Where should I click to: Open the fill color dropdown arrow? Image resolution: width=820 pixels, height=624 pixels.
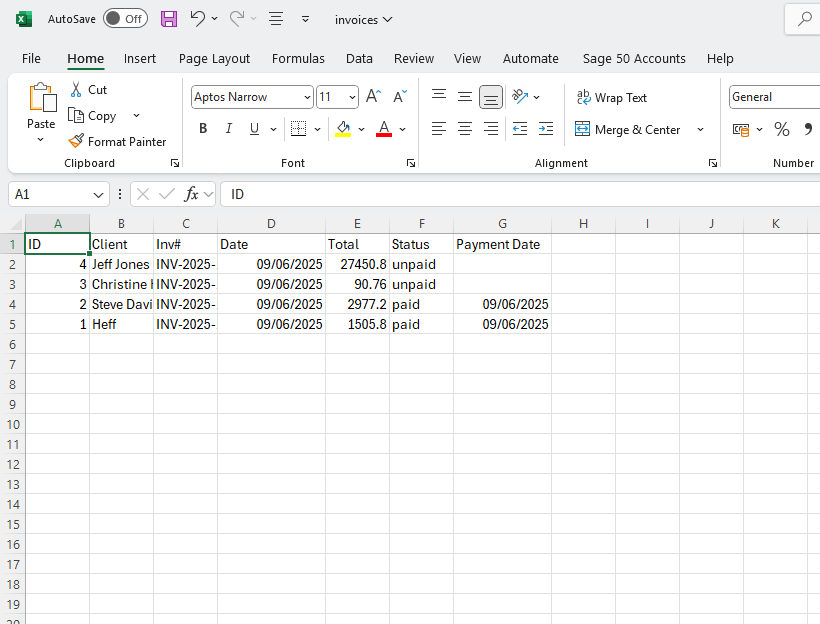click(x=361, y=129)
